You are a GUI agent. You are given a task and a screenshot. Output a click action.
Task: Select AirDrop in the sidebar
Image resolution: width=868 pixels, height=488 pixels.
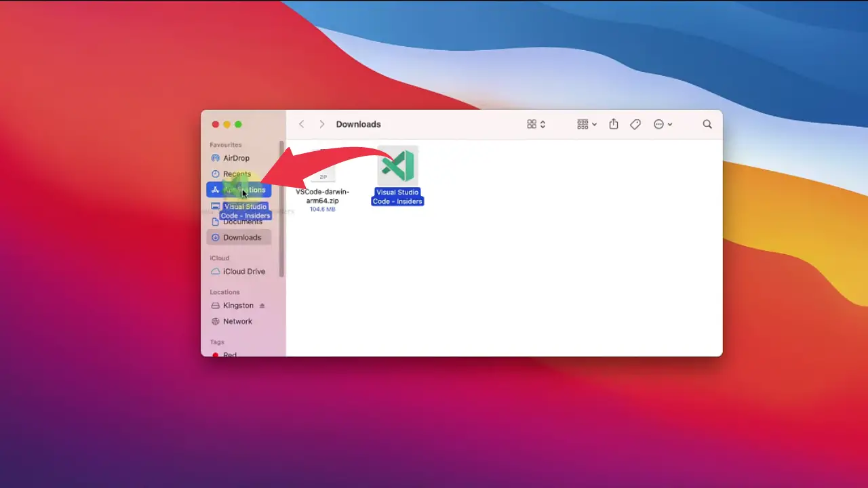(x=239, y=158)
